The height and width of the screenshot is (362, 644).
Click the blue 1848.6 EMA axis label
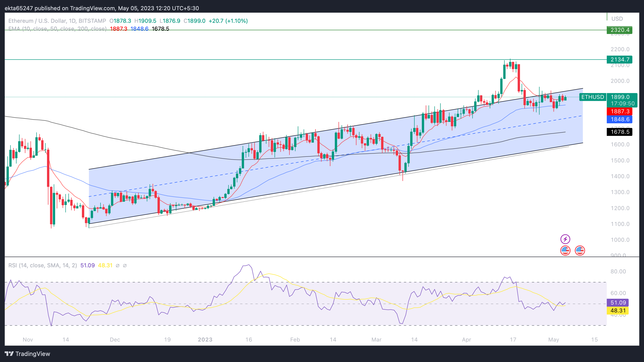tap(620, 119)
